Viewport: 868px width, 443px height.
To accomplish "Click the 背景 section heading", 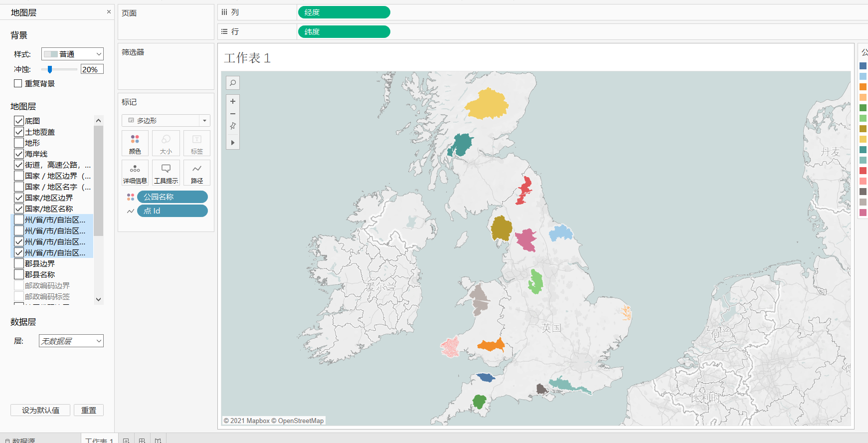I will point(19,35).
